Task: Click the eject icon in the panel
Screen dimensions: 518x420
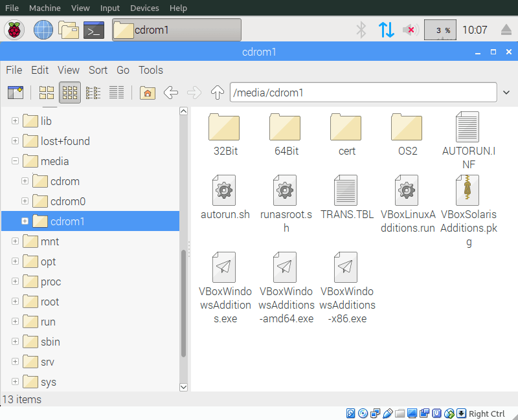Action: [506, 30]
